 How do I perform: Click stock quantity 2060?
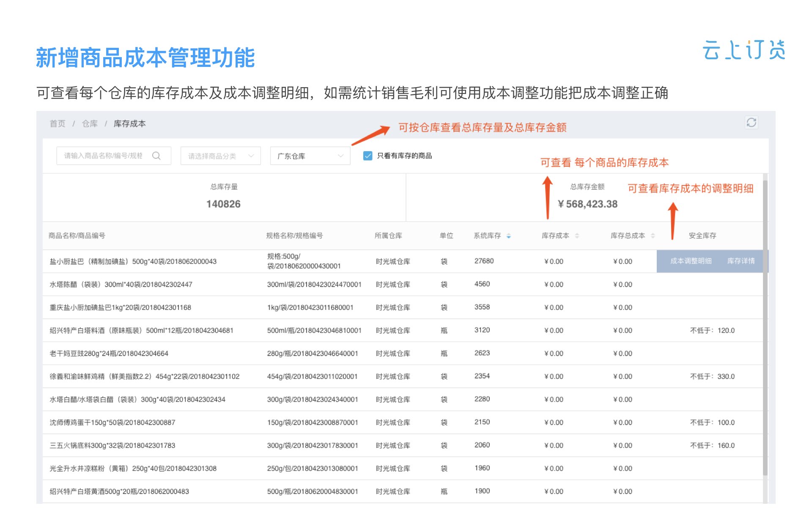482,445
